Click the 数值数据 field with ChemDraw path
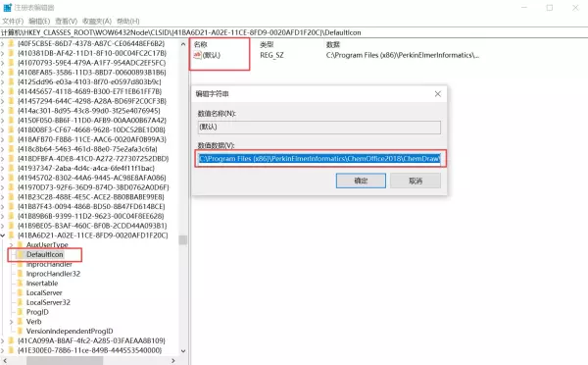Image resolution: width=588 pixels, height=365 pixels. pyautogui.click(x=319, y=159)
